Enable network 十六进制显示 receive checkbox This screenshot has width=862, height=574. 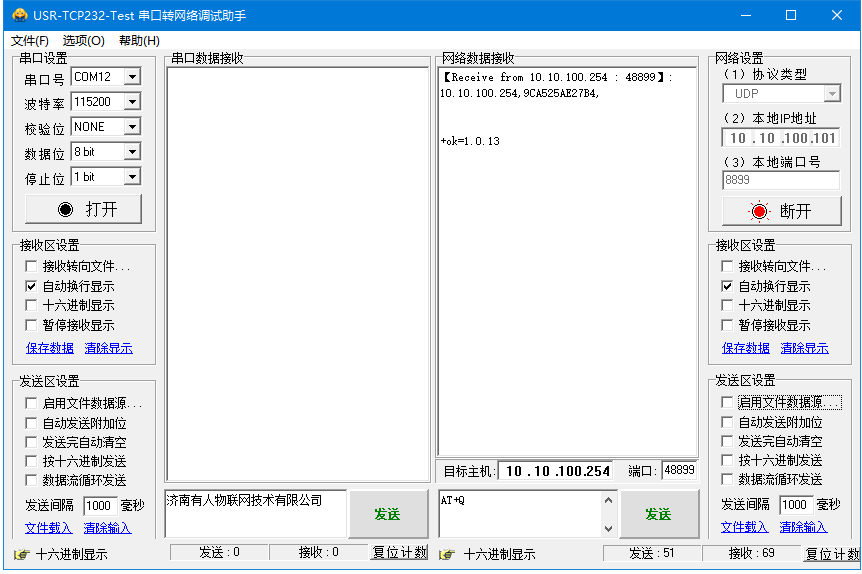coord(728,305)
